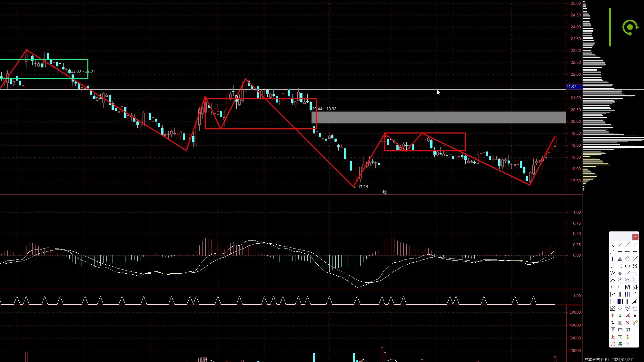Select the GP golden ratio price tool

(x=620, y=280)
